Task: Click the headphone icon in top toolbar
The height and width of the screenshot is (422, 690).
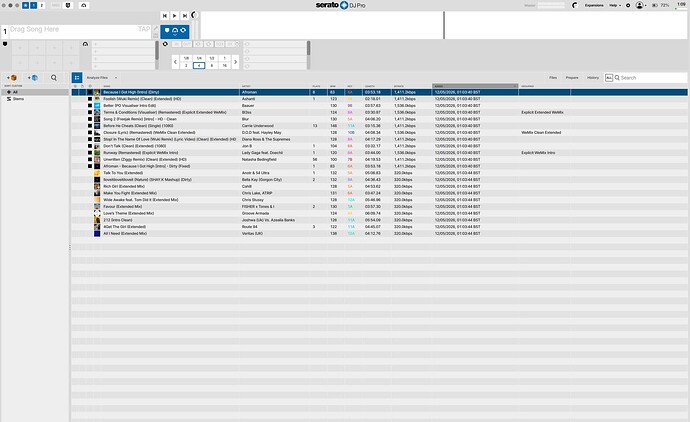Action: (84, 5)
